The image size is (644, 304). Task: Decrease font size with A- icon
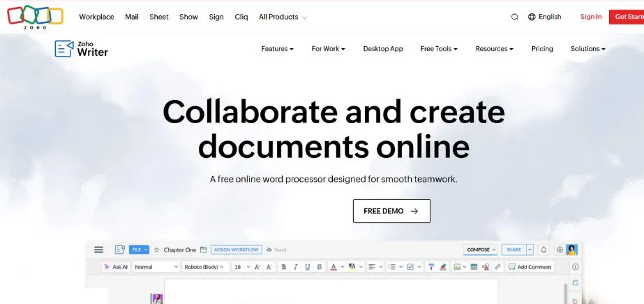point(269,267)
